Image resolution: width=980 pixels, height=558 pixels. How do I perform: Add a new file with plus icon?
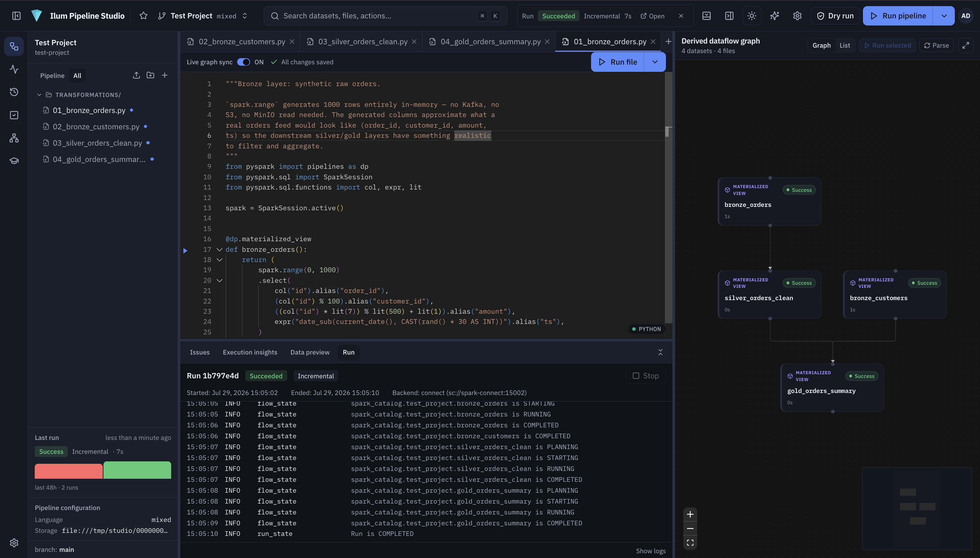click(x=164, y=76)
